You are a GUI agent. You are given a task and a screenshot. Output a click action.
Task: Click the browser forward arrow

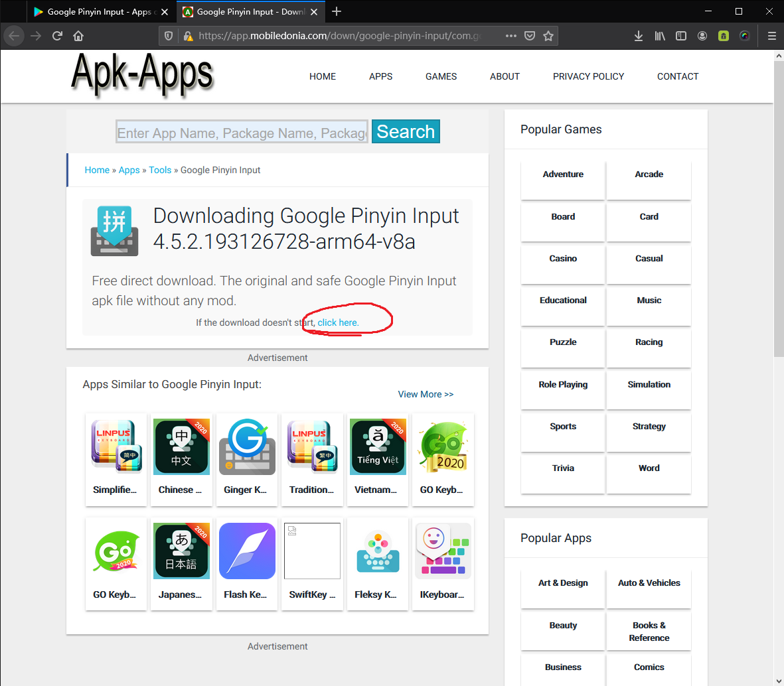coord(35,36)
